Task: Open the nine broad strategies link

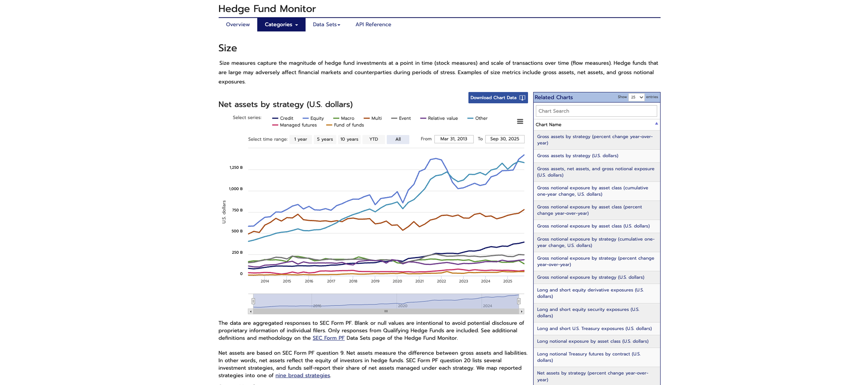Action: tap(302, 375)
